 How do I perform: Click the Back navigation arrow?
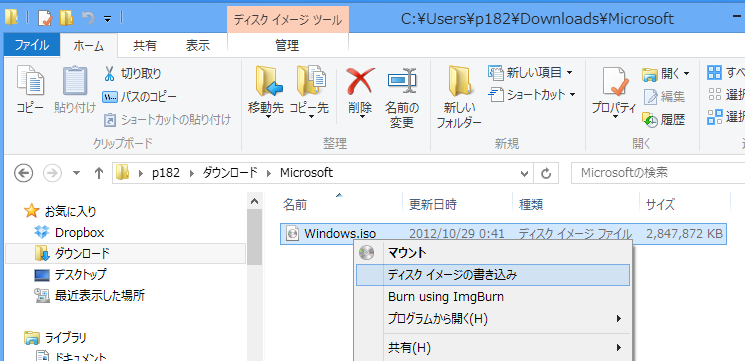click(24, 173)
